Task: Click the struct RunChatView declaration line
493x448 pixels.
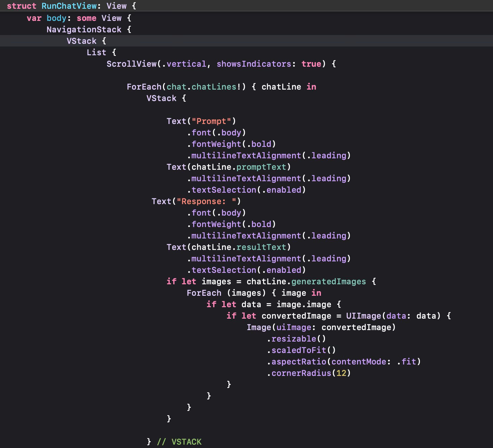Action: click(71, 6)
